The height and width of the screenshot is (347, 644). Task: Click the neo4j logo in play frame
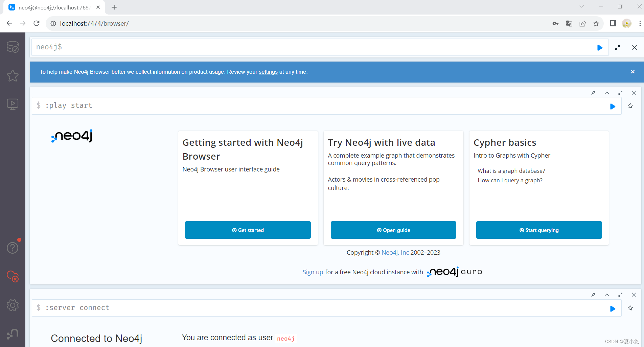tap(72, 136)
